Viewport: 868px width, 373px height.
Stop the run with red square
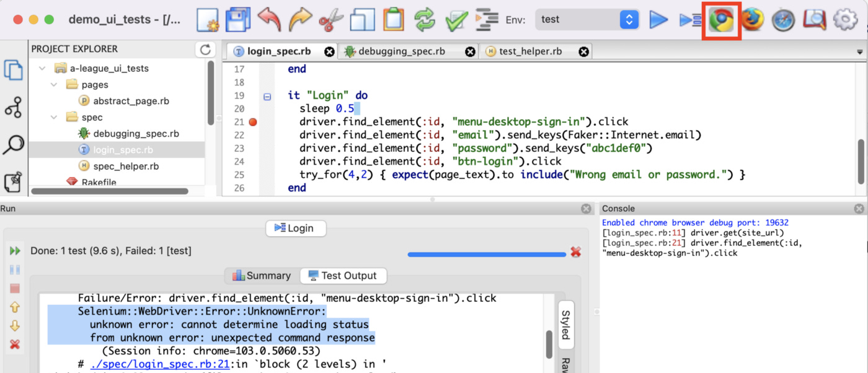point(15,289)
